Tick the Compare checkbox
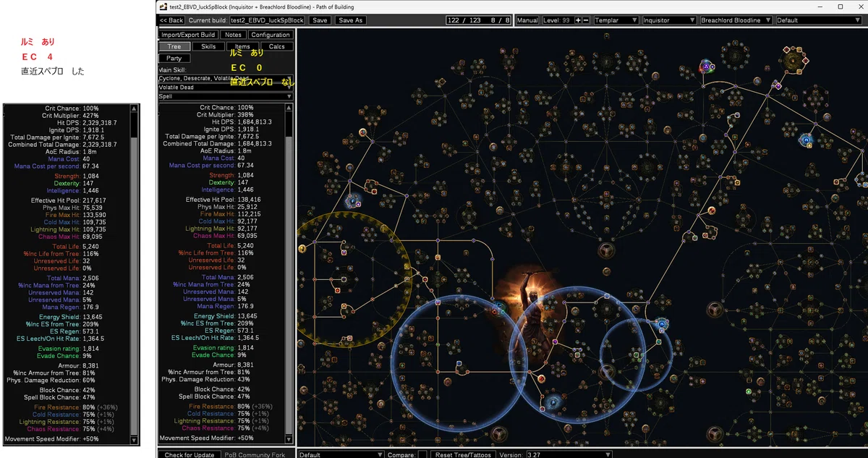 [x=422, y=454]
